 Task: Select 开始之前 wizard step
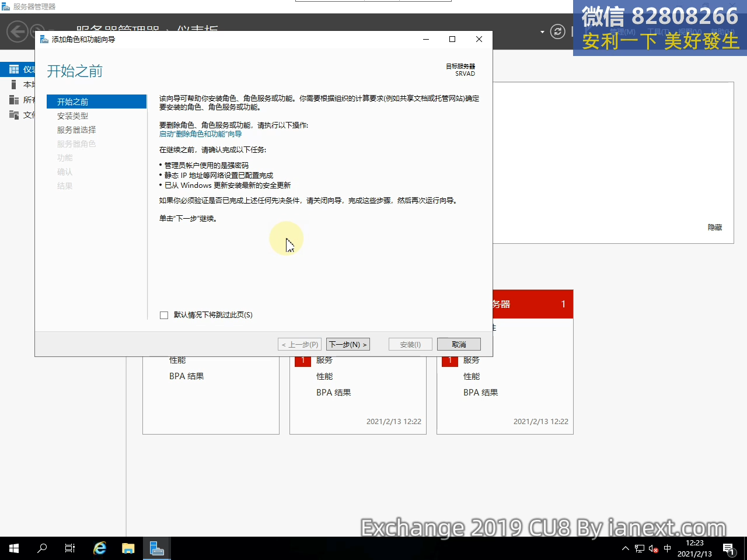coord(96,101)
